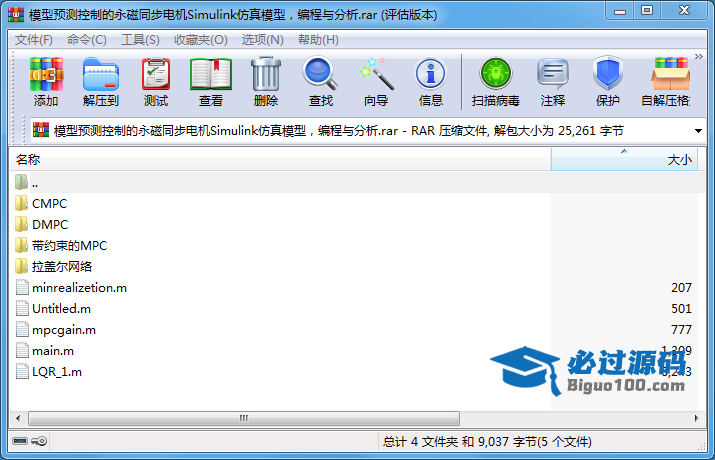Click the RAR archive icon in address bar

(x=41, y=130)
